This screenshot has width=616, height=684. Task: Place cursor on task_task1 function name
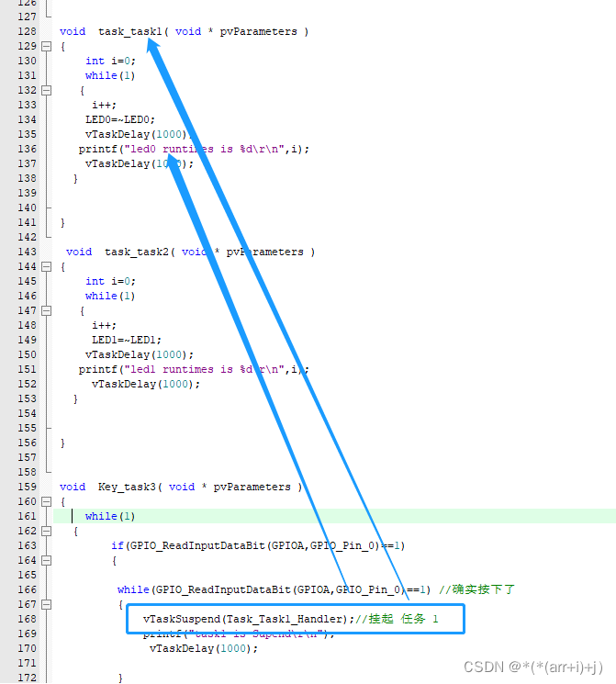coord(130,32)
